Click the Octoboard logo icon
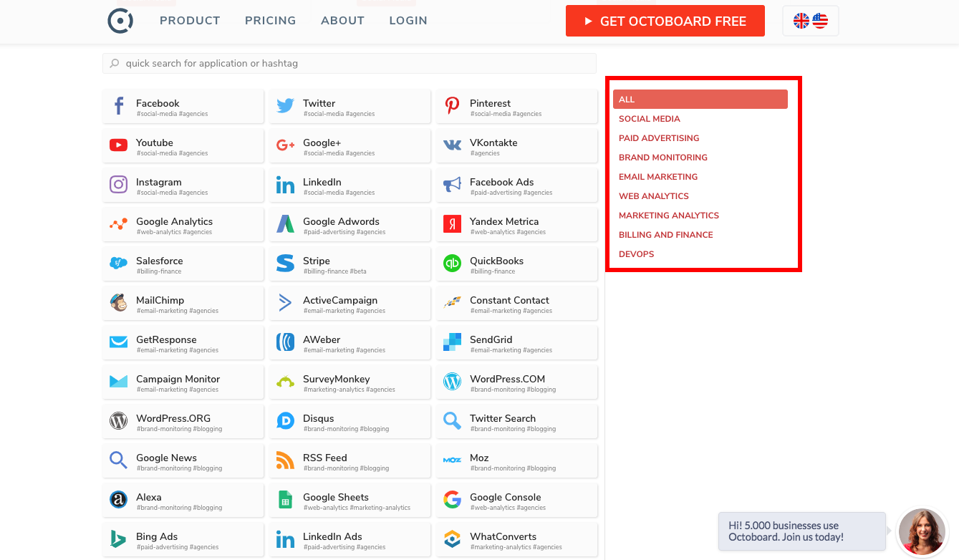The width and height of the screenshot is (959, 560). pyautogui.click(x=120, y=21)
